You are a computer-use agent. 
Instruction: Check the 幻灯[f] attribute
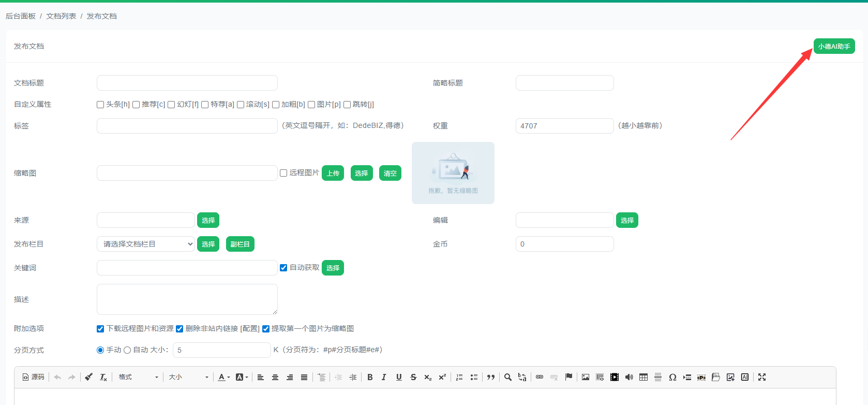(171, 105)
